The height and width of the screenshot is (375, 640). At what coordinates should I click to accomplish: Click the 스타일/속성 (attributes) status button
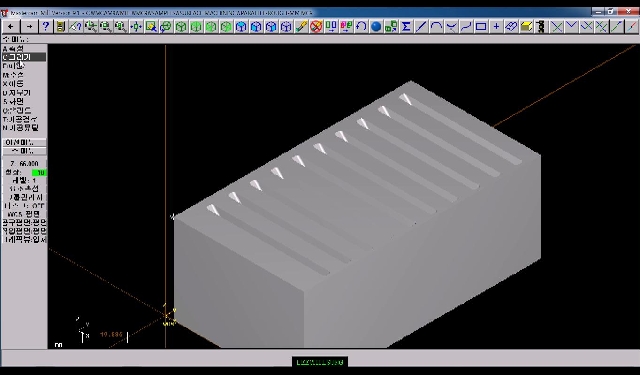[24, 189]
